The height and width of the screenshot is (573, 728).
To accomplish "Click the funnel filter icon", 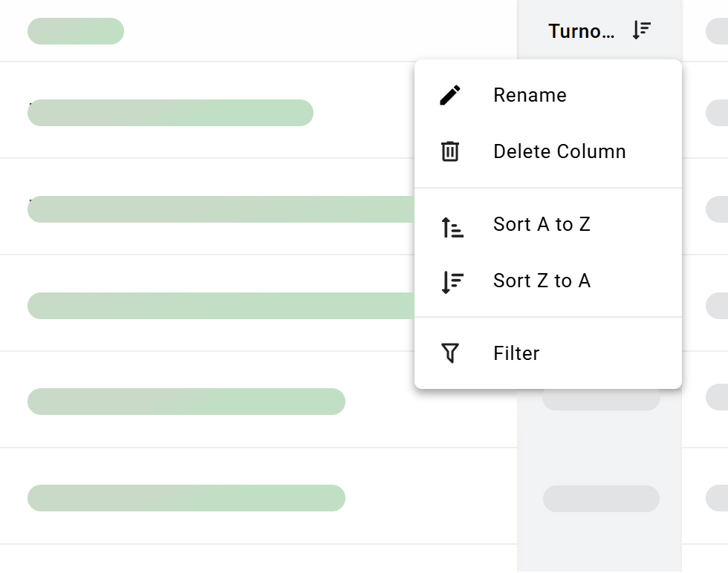I will [x=450, y=353].
